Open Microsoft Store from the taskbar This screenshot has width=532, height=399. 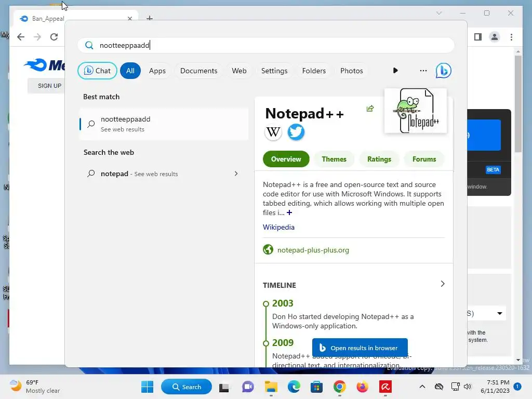click(316, 387)
